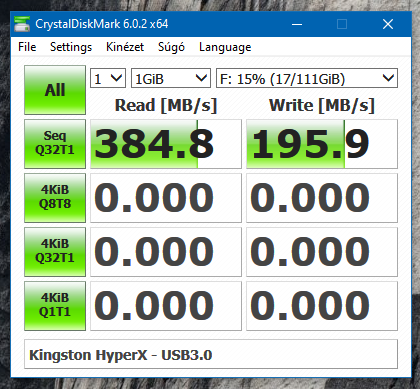Click the Seq write result 195.9
Image resolution: width=420 pixels, height=389 pixels.
coord(322,144)
